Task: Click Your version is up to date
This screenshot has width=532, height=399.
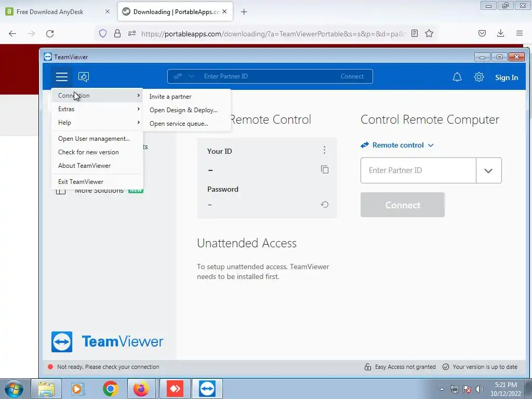Action: (x=480, y=367)
